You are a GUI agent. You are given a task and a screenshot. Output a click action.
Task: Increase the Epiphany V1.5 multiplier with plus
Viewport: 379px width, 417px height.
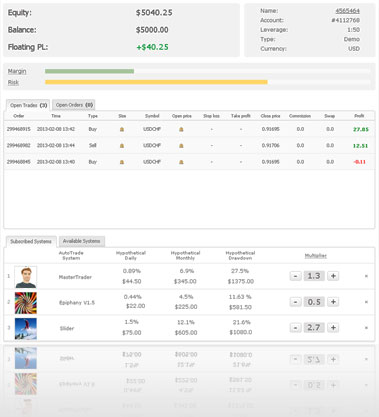(333, 302)
